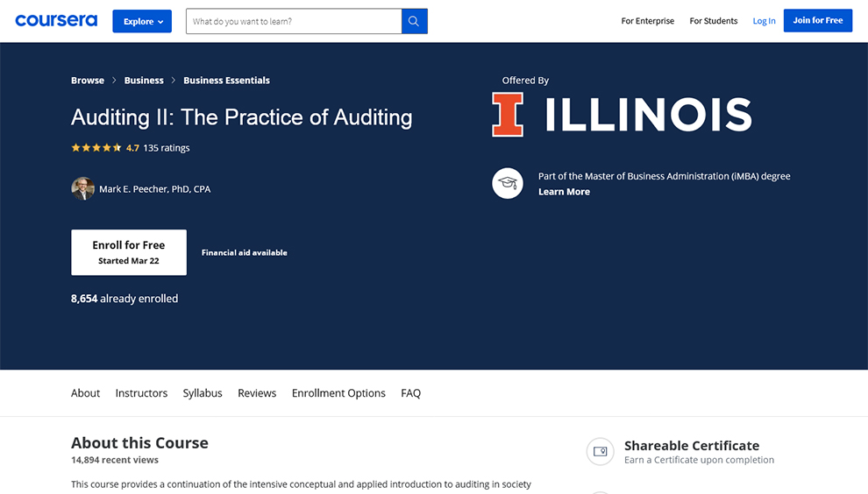The image size is (868, 494).
Task: Open the For Students link
Action: tap(713, 21)
